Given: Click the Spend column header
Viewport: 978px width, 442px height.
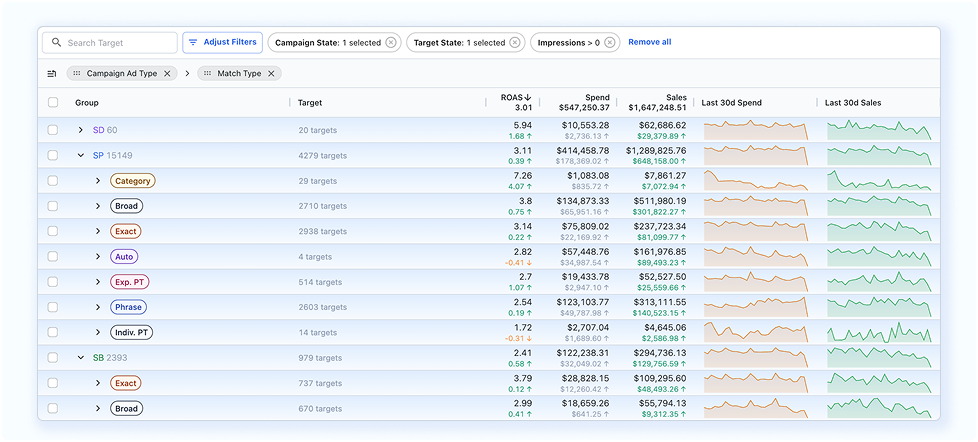Looking at the screenshot, I should pyautogui.click(x=597, y=97).
